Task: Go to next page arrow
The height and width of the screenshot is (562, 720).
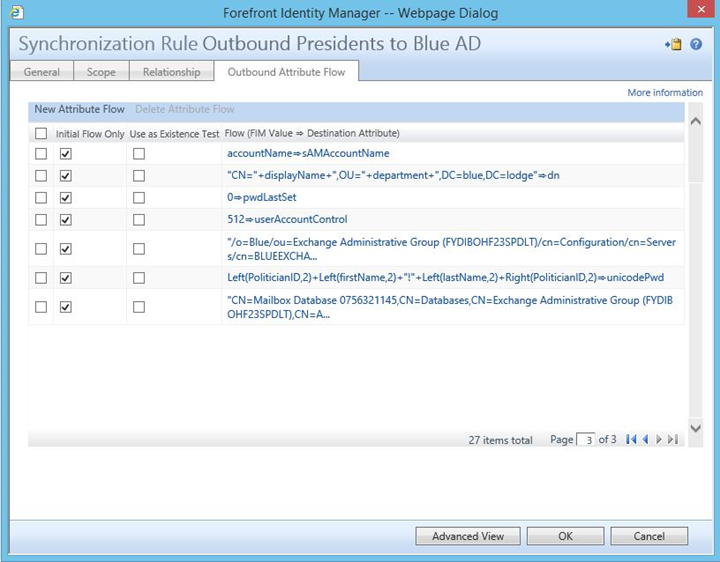Action: tap(659, 439)
